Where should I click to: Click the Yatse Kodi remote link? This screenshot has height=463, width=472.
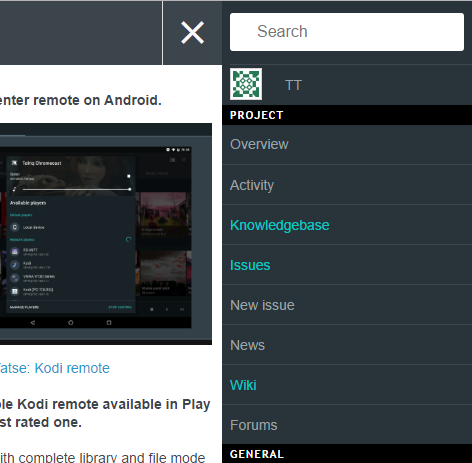pos(55,368)
